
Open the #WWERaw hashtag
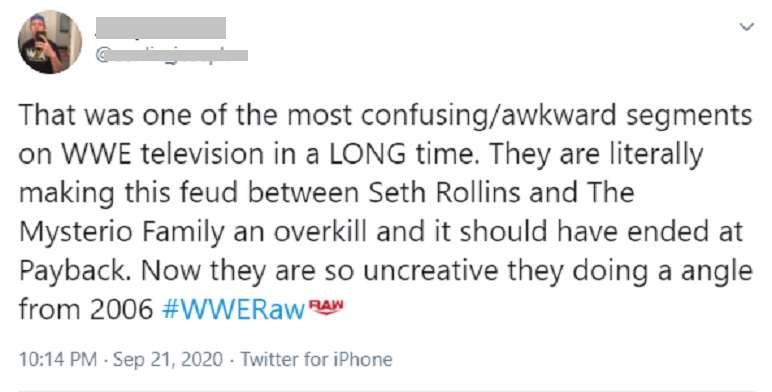[233, 310]
